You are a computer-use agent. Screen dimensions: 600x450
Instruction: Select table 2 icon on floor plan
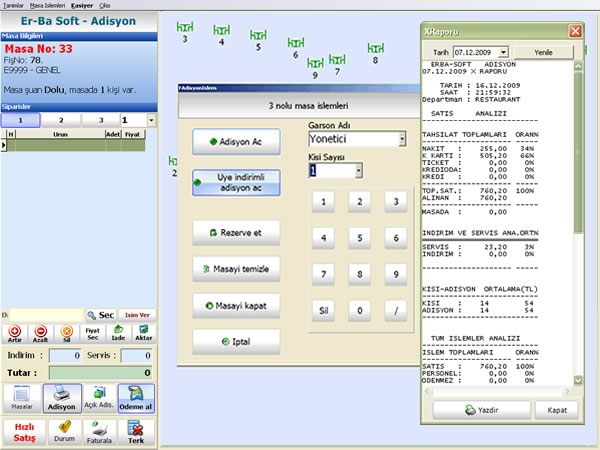[x=173, y=161]
